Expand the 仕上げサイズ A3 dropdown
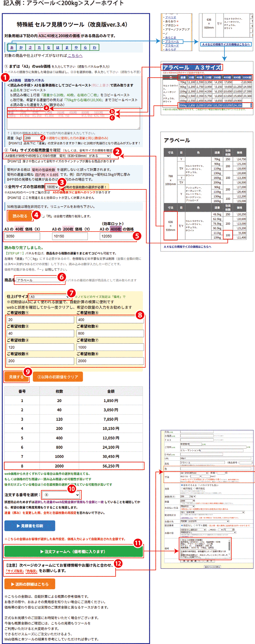 tap(49, 297)
